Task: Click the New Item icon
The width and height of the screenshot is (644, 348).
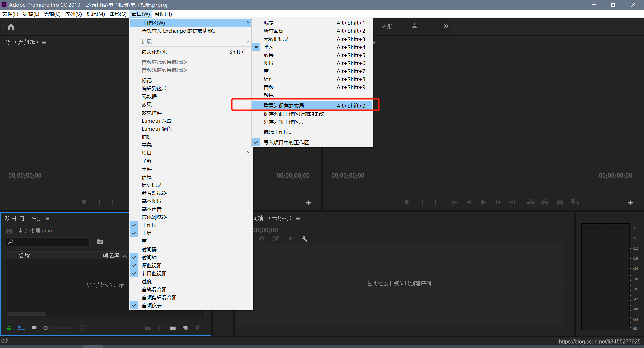Action: coord(185,328)
